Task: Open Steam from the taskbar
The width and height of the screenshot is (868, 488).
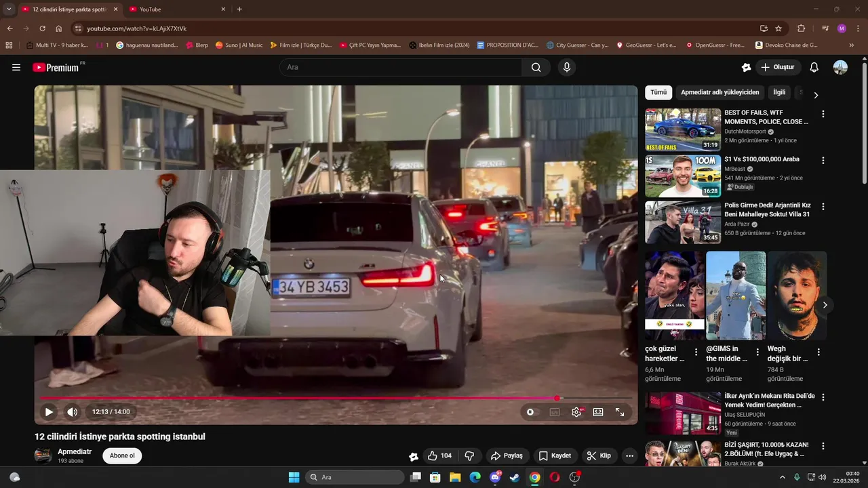Action: point(515,477)
